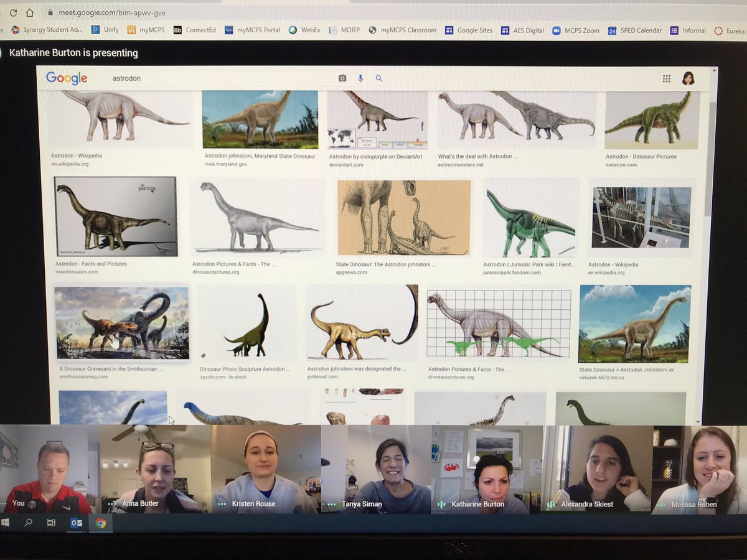
Task: Open Astrodon - Dinosaur Pictures nenature image
Action: click(651, 120)
